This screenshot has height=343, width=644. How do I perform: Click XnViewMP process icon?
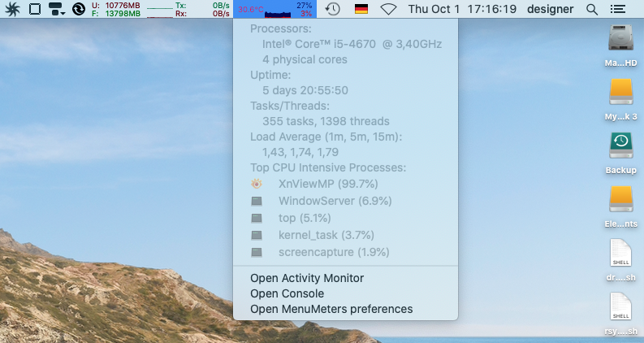coord(257,184)
